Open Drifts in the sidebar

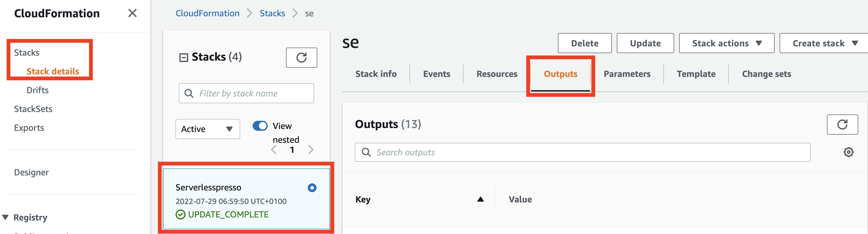pyautogui.click(x=37, y=90)
